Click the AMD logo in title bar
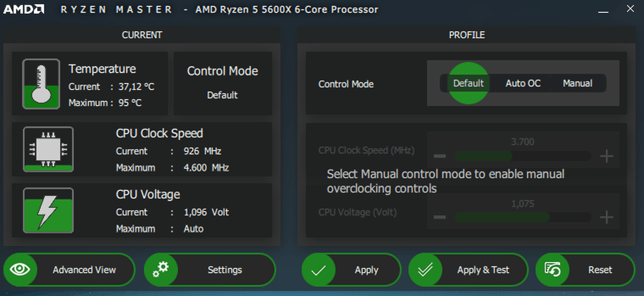 [x=24, y=9]
